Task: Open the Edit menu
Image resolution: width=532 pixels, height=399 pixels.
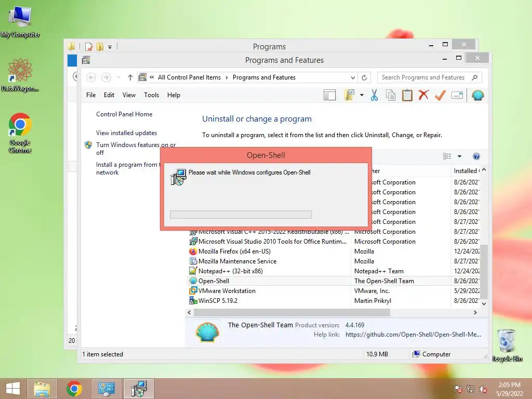Action: pyautogui.click(x=109, y=95)
